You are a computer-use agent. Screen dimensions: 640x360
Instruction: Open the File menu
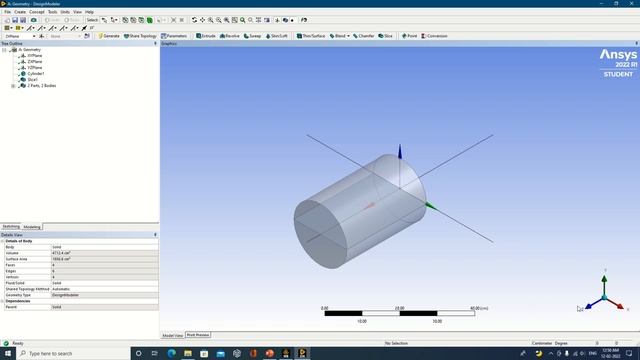pos(7,12)
